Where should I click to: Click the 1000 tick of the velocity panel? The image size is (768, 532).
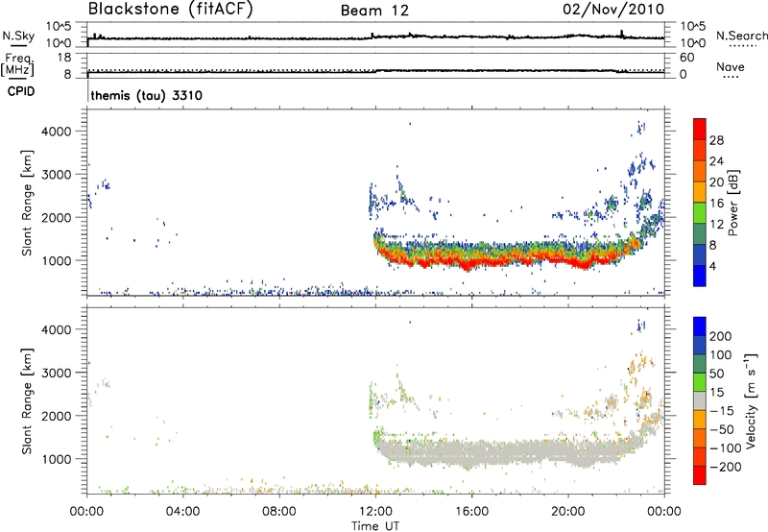[x=57, y=459]
